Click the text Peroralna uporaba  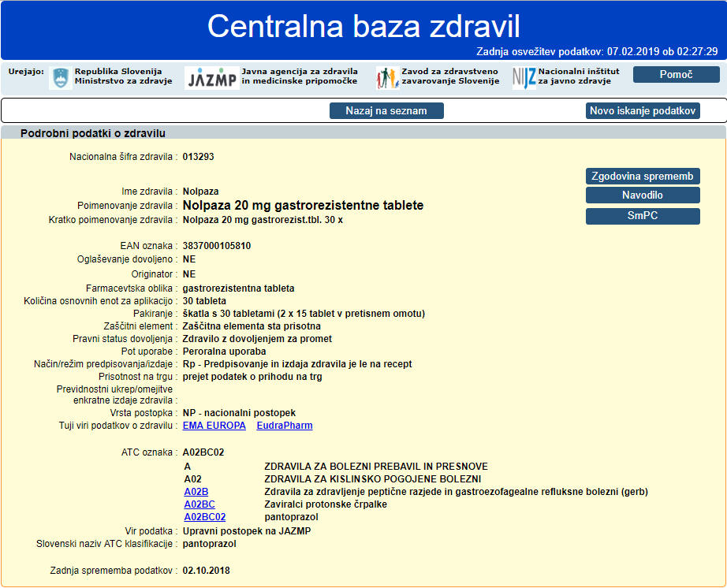click(x=225, y=352)
